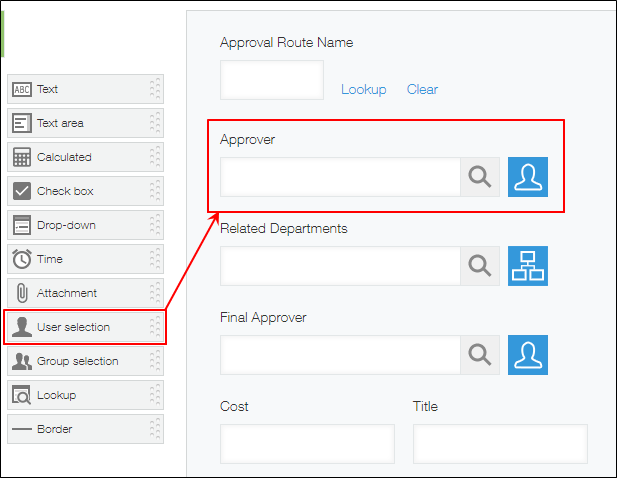Click the Title input field

click(499, 443)
